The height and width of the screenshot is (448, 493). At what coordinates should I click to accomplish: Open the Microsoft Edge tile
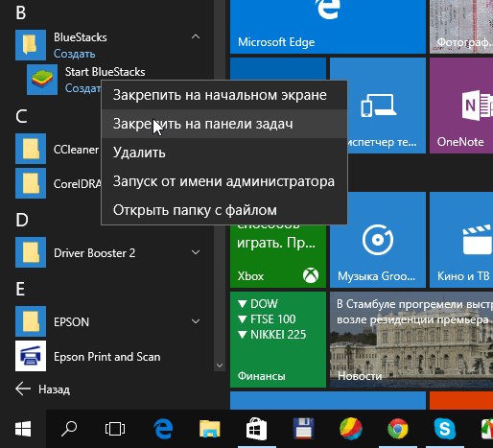(x=328, y=27)
